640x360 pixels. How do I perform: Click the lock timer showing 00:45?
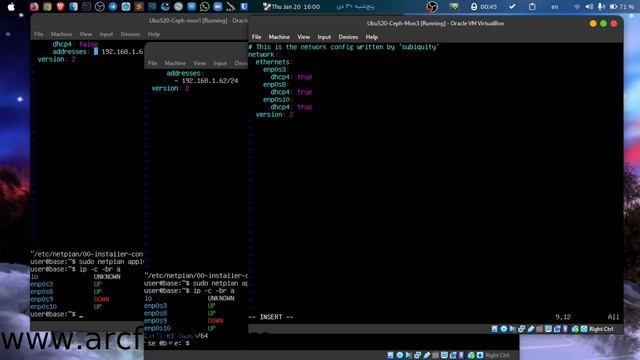[x=484, y=7]
